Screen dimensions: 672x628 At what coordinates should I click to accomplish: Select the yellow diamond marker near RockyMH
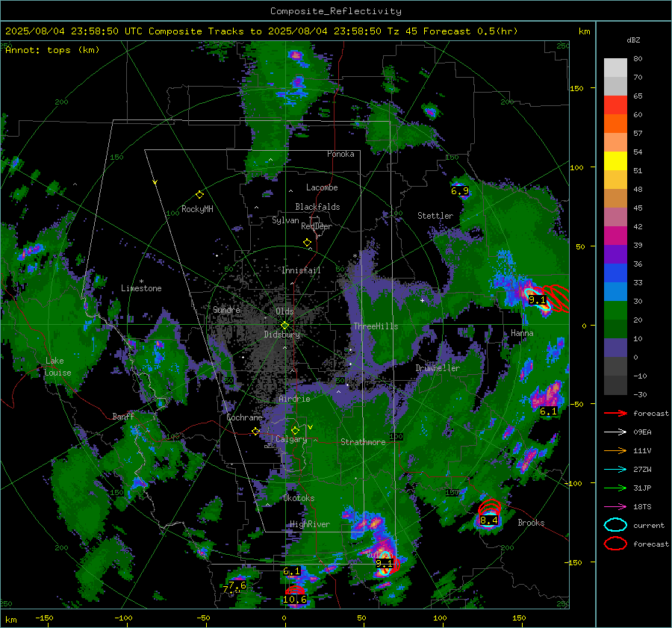pos(199,195)
